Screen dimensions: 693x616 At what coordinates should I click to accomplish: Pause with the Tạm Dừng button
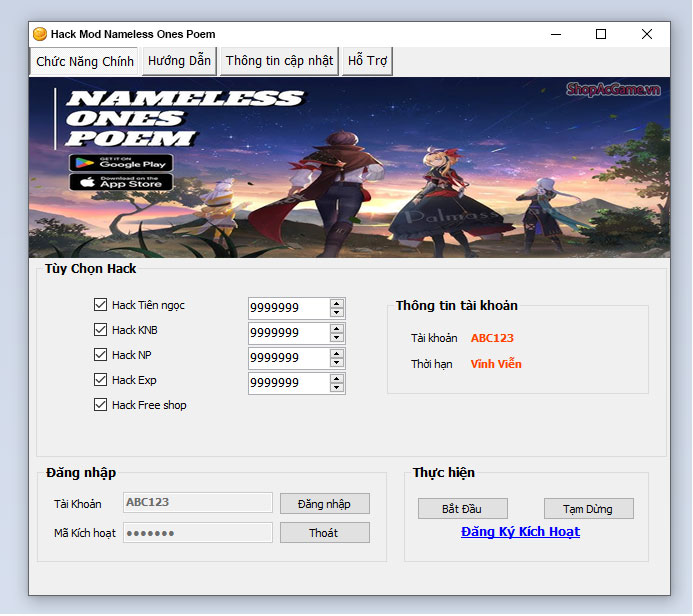point(588,509)
